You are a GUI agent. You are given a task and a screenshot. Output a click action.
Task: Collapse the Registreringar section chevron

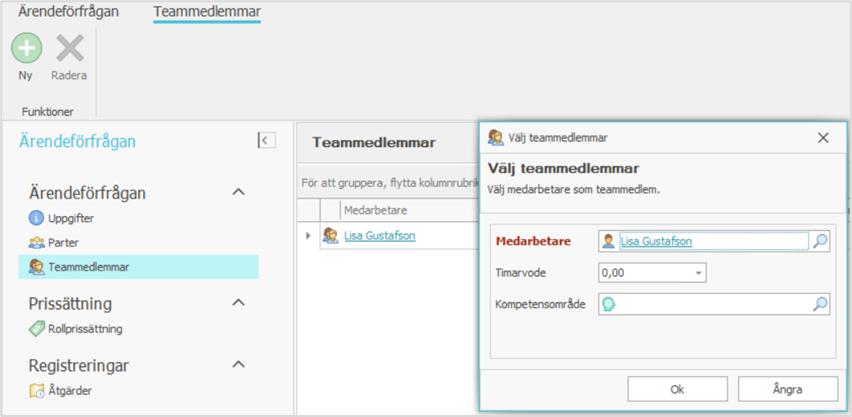(x=238, y=365)
